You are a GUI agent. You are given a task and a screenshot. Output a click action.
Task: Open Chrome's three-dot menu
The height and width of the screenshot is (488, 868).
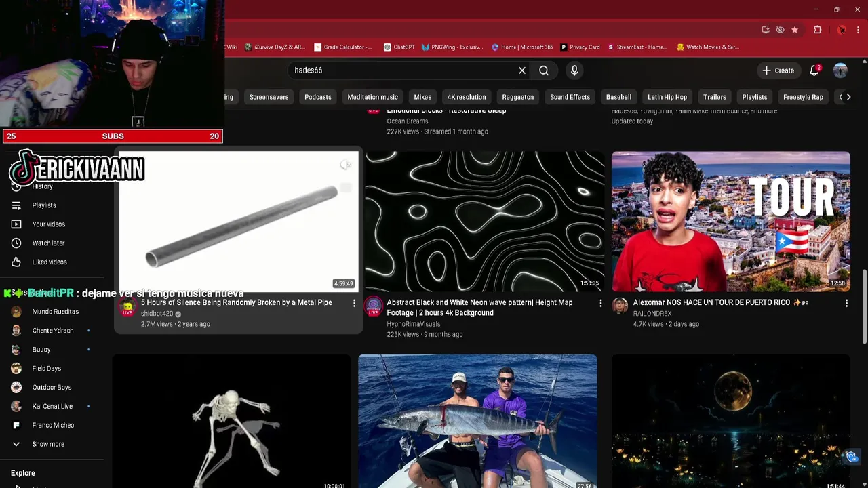point(859,30)
